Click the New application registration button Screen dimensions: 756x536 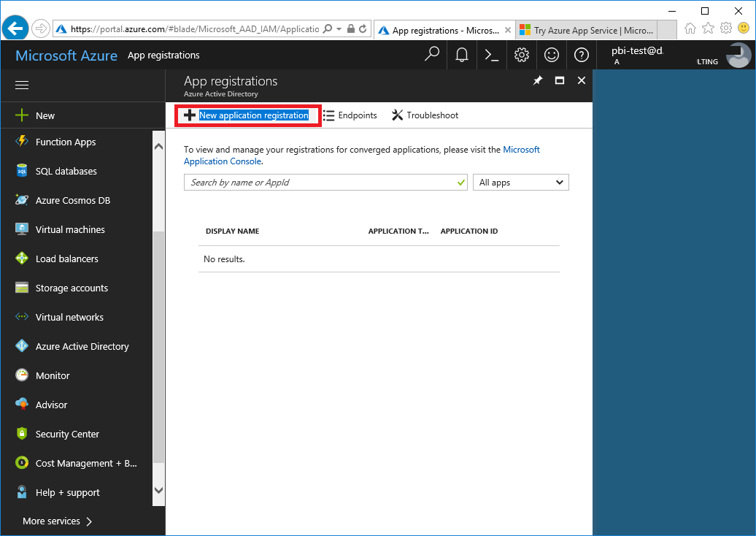pos(247,115)
